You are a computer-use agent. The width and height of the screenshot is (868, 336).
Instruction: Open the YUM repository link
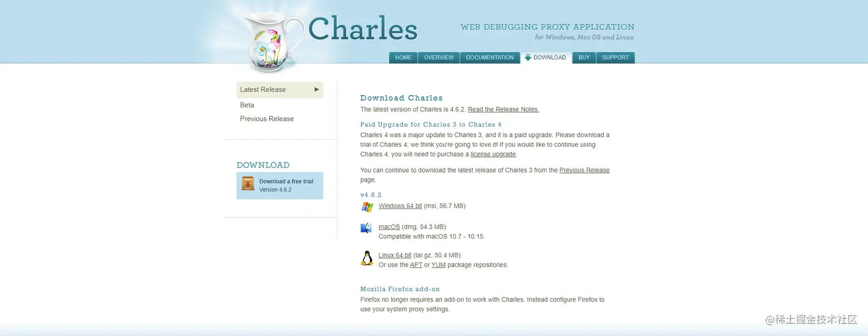coord(439,265)
